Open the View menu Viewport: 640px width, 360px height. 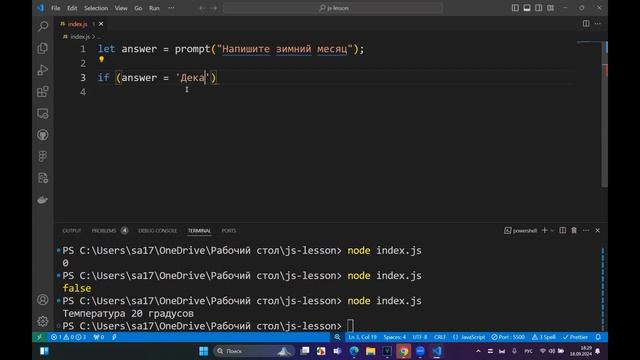point(121,8)
